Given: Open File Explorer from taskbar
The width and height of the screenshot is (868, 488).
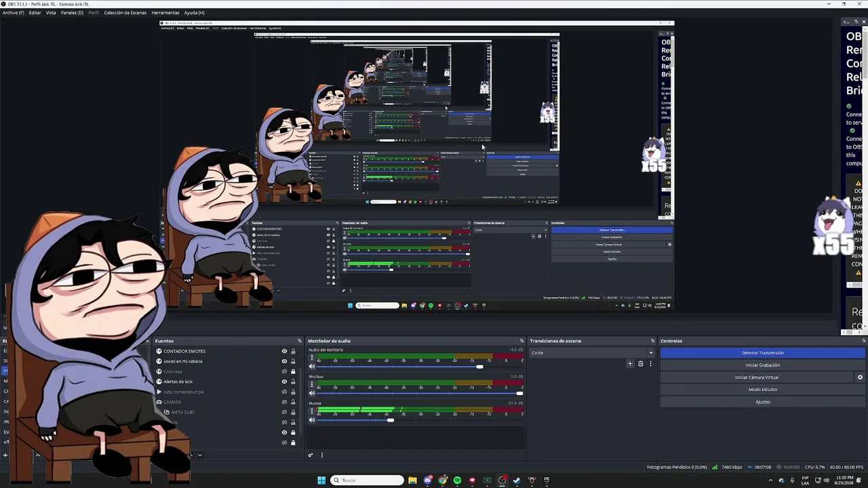Looking at the screenshot, I should (x=412, y=481).
